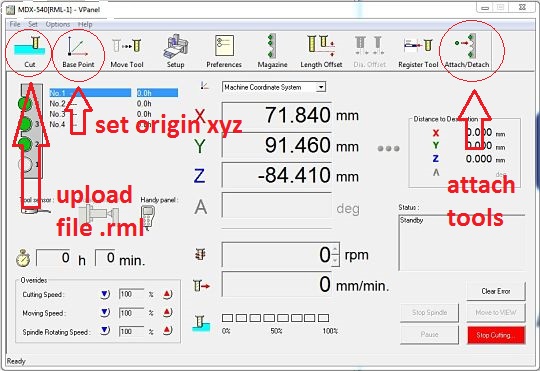
Task: Click the red Stop Cutting button
Action: click(x=496, y=335)
